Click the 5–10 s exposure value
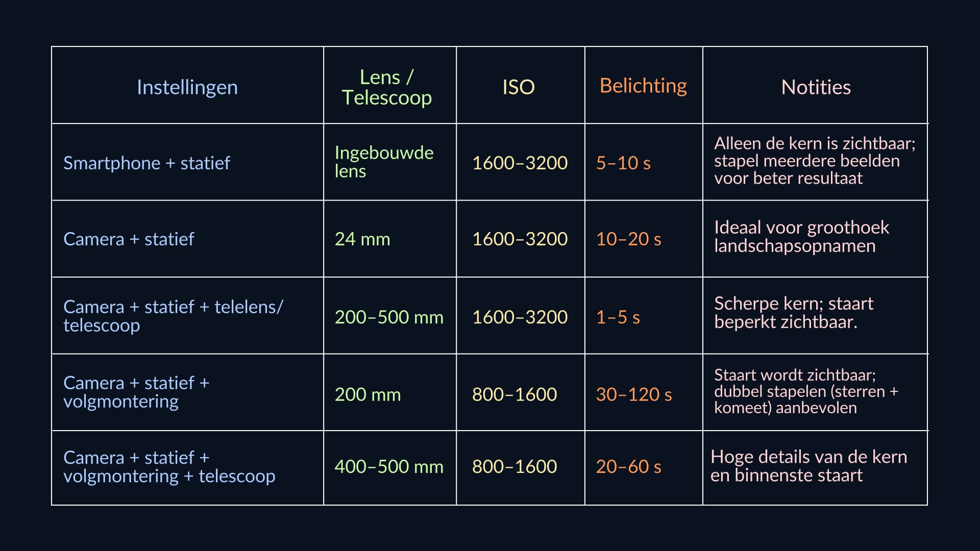Screen dimensions: 980x551 pos(623,163)
